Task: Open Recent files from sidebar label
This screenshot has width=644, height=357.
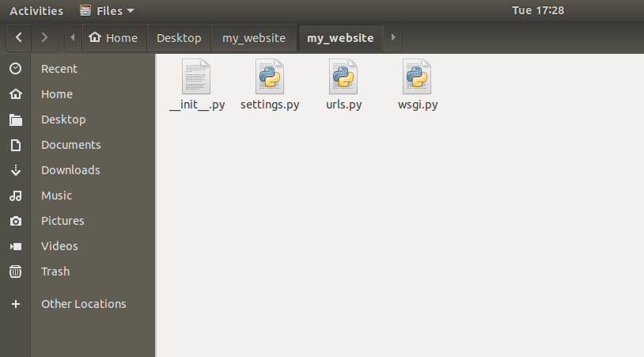Action: pyautogui.click(x=59, y=69)
